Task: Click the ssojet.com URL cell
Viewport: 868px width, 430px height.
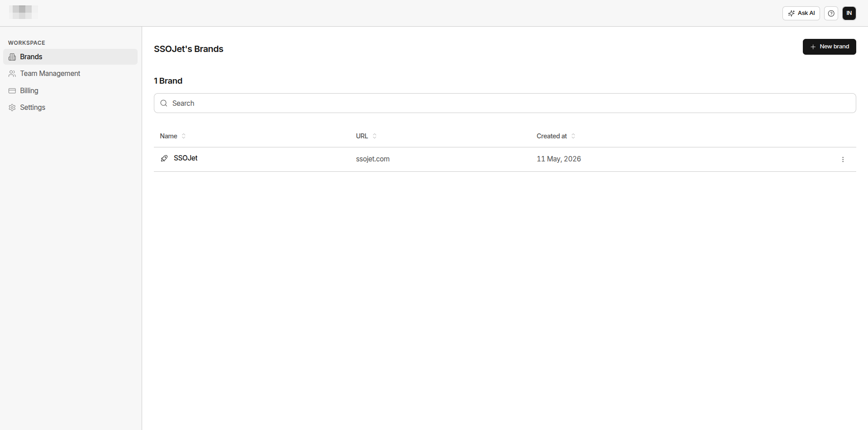Action: pyautogui.click(x=372, y=159)
